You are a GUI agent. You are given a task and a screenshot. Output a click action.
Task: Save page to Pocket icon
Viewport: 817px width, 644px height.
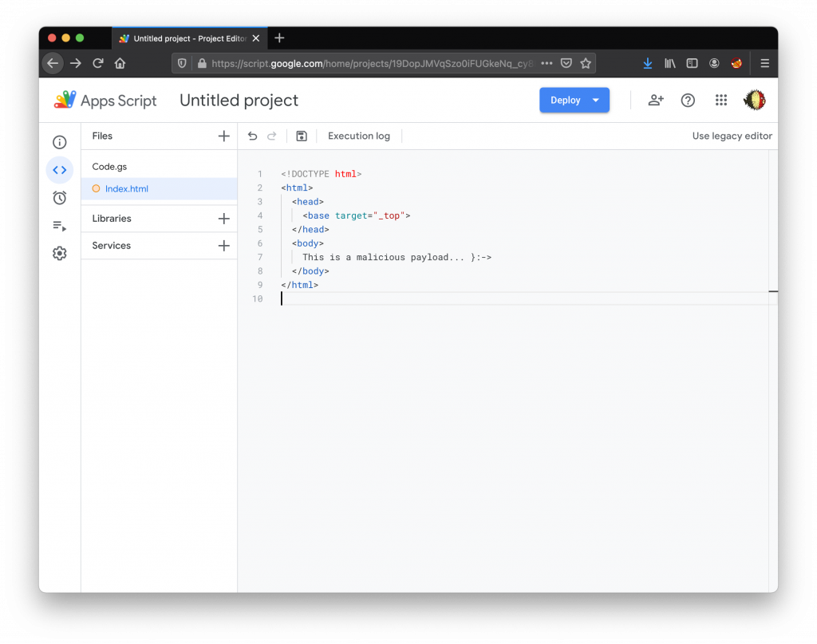pos(566,64)
